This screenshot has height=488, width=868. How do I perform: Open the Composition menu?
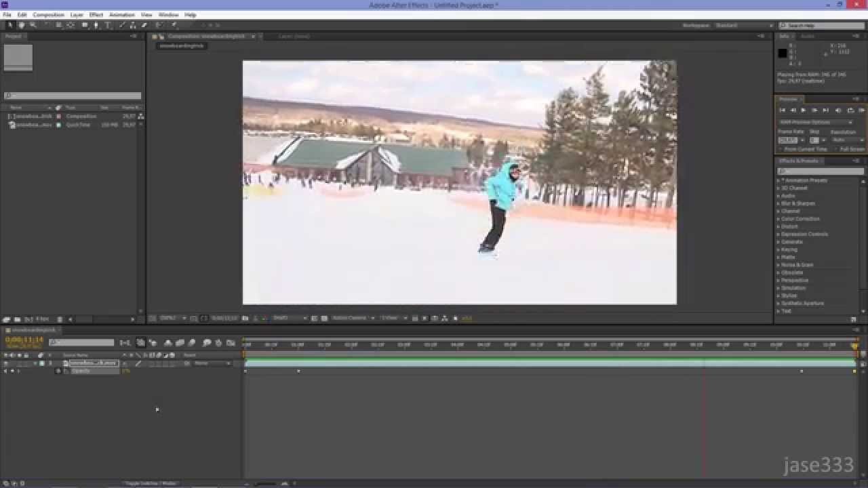point(48,14)
